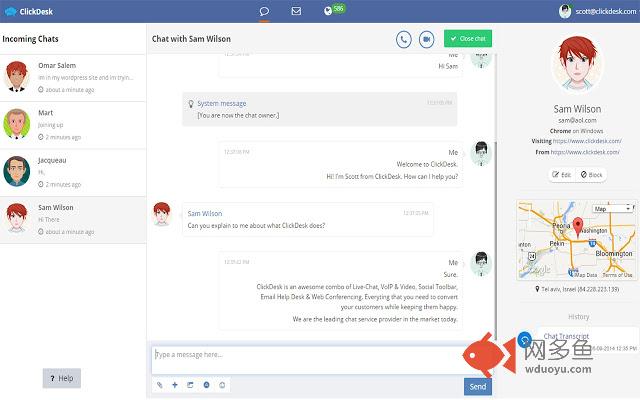Click the plus icon below message box

[x=175, y=384]
